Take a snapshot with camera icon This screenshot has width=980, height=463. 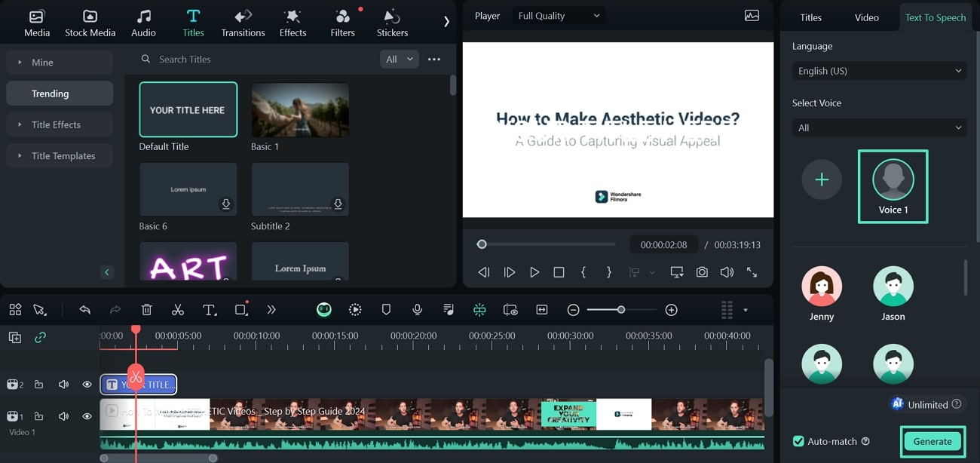[x=702, y=272]
